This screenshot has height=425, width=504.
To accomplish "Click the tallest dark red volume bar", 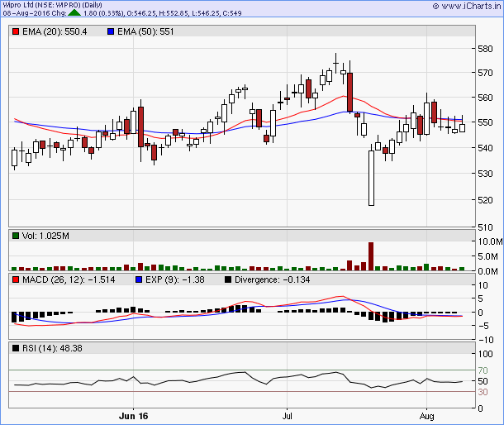I will [x=371, y=256].
